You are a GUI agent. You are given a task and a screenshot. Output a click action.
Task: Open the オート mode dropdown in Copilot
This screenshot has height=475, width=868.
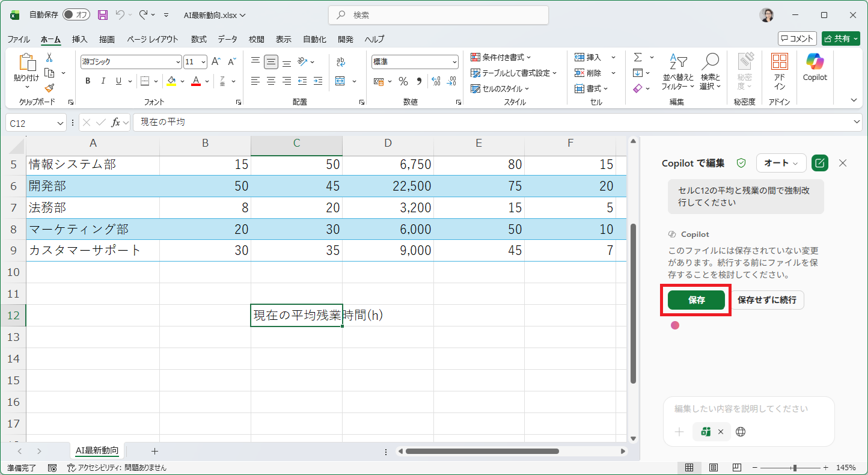pyautogui.click(x=781, y=163)
